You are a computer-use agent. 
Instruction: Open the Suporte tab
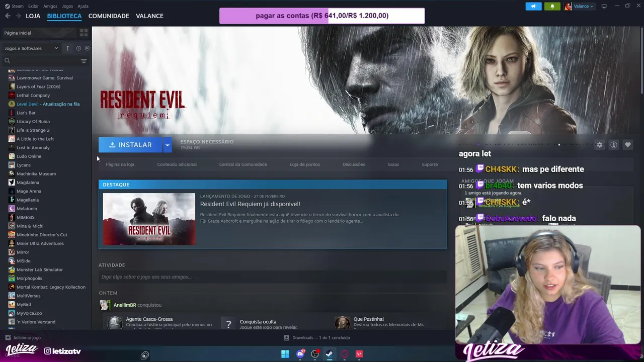(430, 164)
